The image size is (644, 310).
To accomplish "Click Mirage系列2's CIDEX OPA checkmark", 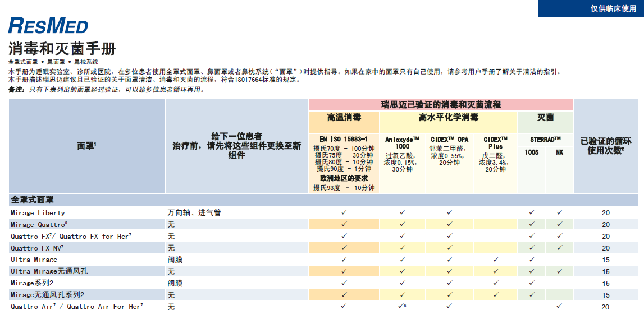I will click(x=450, y=283).
